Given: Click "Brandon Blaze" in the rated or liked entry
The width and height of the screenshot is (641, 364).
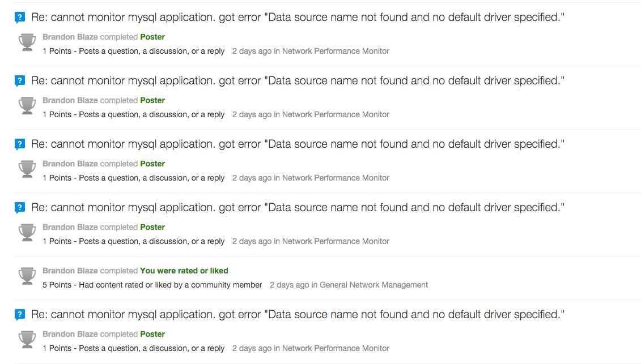Looking at the screenshot, I should 70,271.
